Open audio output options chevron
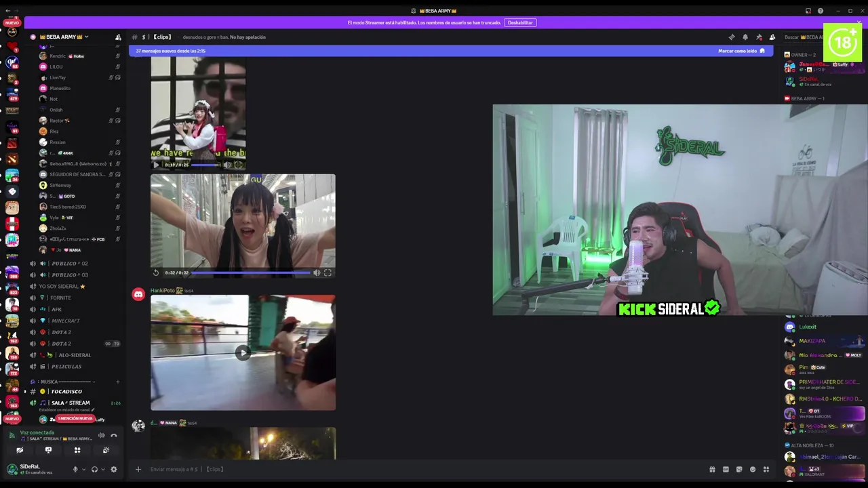The height and width of the screenshot is (488, 868). [103, 469]
